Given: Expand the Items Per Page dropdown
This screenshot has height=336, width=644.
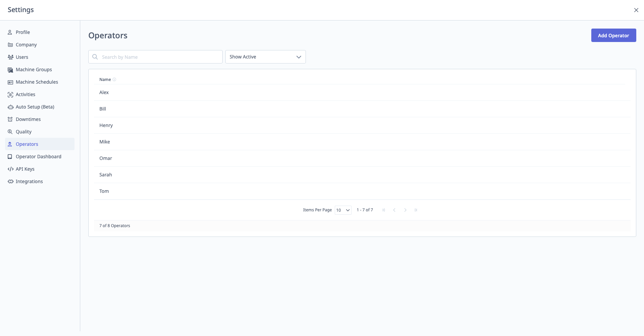Looking at the screenshot, I should tap(343, 210).
